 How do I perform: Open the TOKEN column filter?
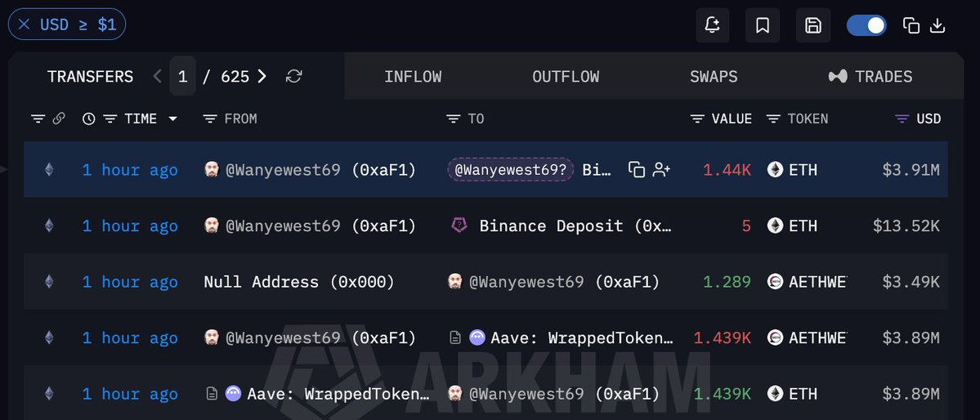point(773,118)
